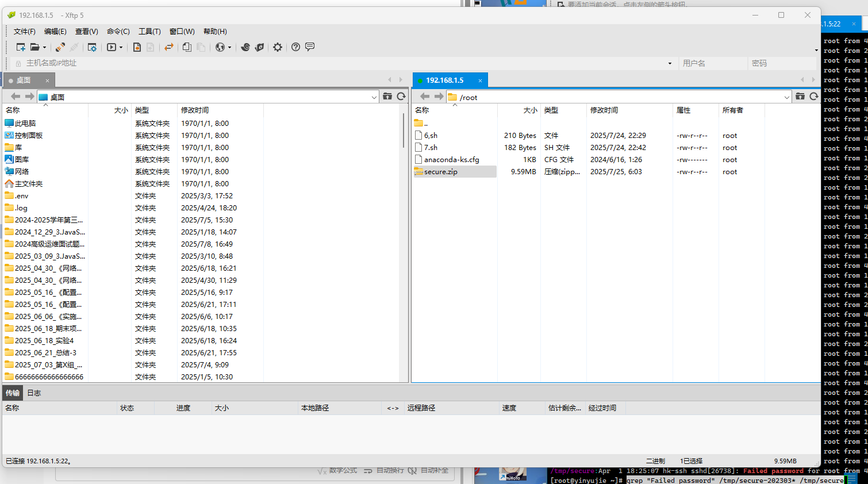Switch to the 日志 log tab
Screen dimensions: 868x484
(34, 393)
